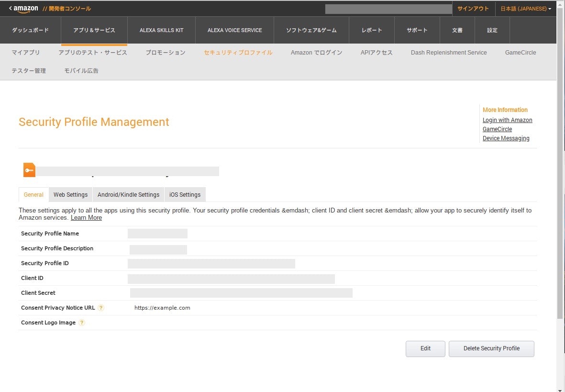565x392 pixels.
Task: Open GameCircle link under More Information
Action: point(497,129)
